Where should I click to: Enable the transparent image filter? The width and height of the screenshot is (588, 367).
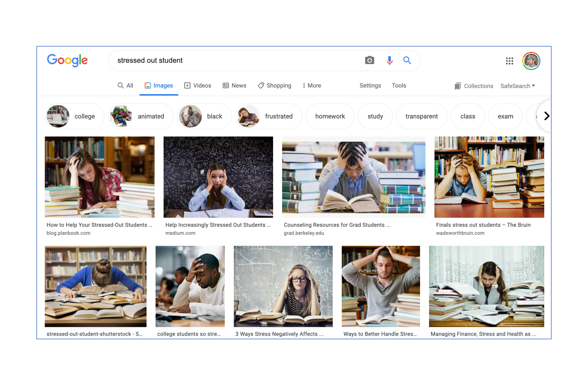pos(422,116)
